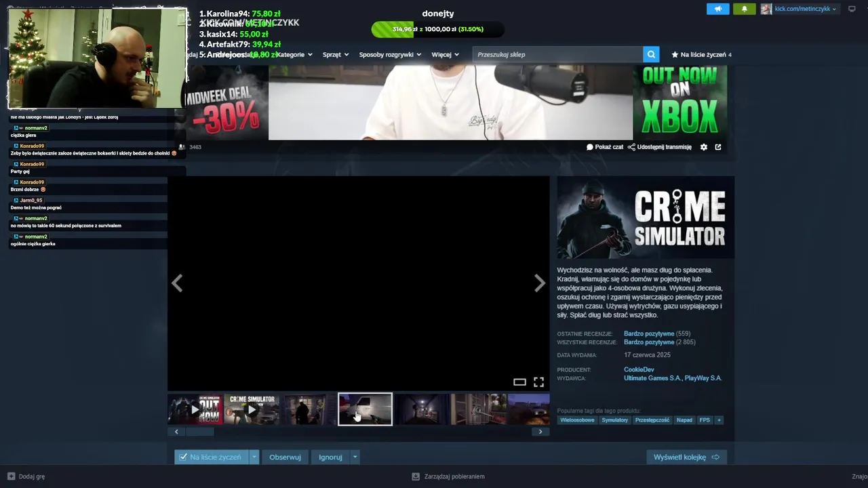Click the Ignoruj button
The width and height of the screenshot is (868, 488).
point(330,457)
